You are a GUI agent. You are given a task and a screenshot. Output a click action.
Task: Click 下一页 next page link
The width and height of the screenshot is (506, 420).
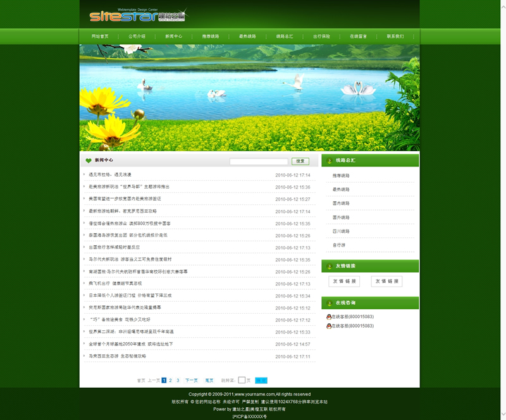(x=191, y=380)
